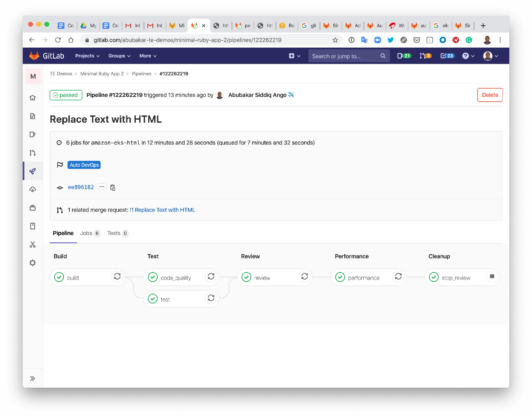Expand the Projects dropdown
Viewport: 532px width, 418px height.
tap(87, 56)
